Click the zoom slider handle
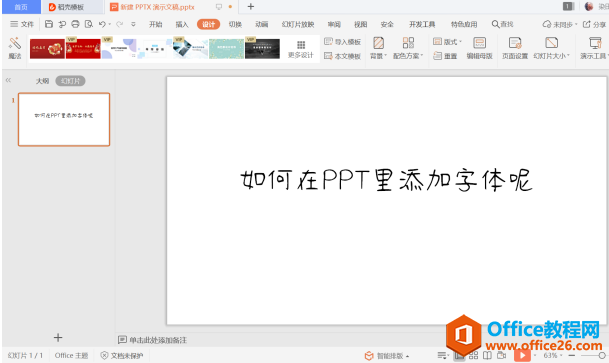The width and height of the screenshot is (609, 363). tap(602, 355)
